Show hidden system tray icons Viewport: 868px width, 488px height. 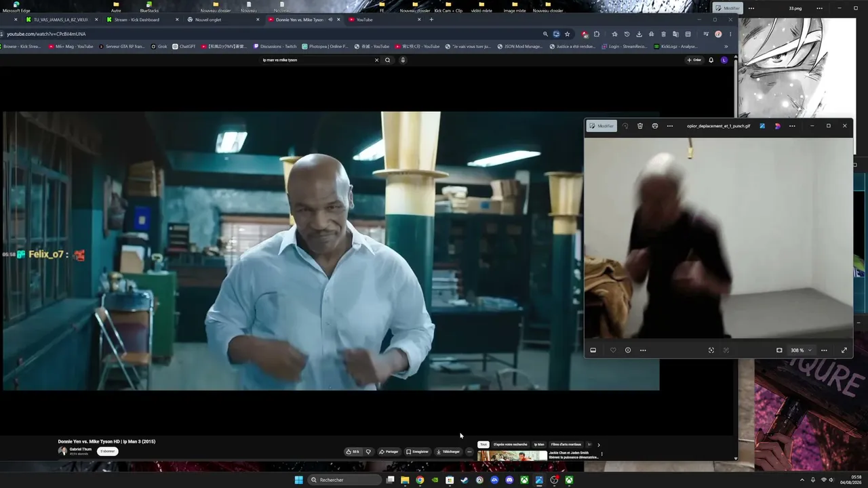(x=802, y=480)
